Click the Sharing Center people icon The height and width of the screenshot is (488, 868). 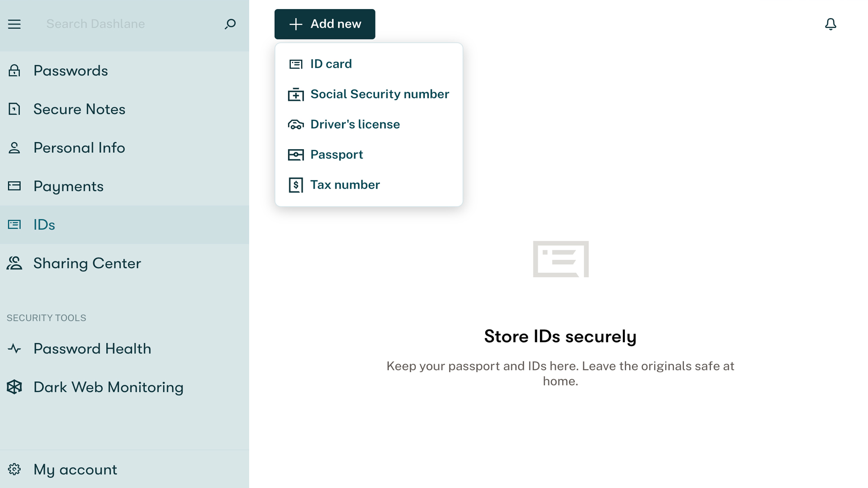click(14, 263)
